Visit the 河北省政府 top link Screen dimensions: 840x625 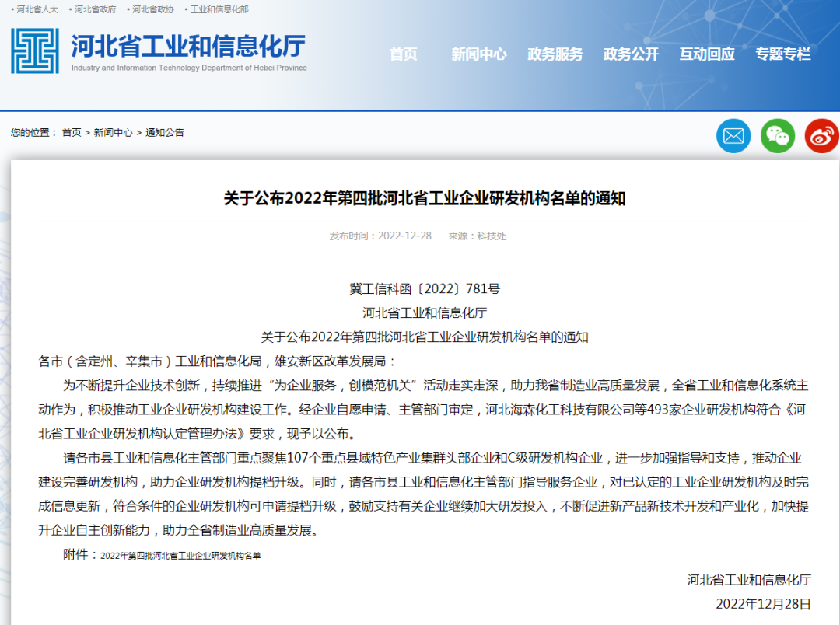coord(96,9)
